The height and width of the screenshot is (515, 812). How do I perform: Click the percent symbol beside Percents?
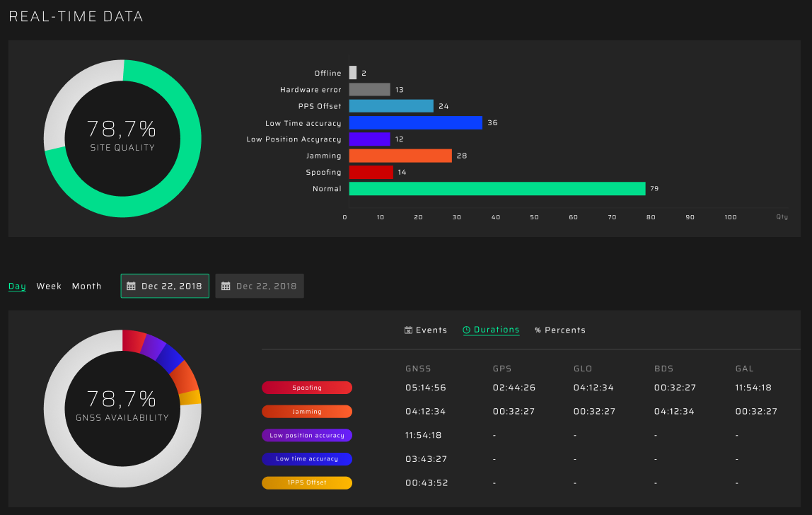[538, 330]
